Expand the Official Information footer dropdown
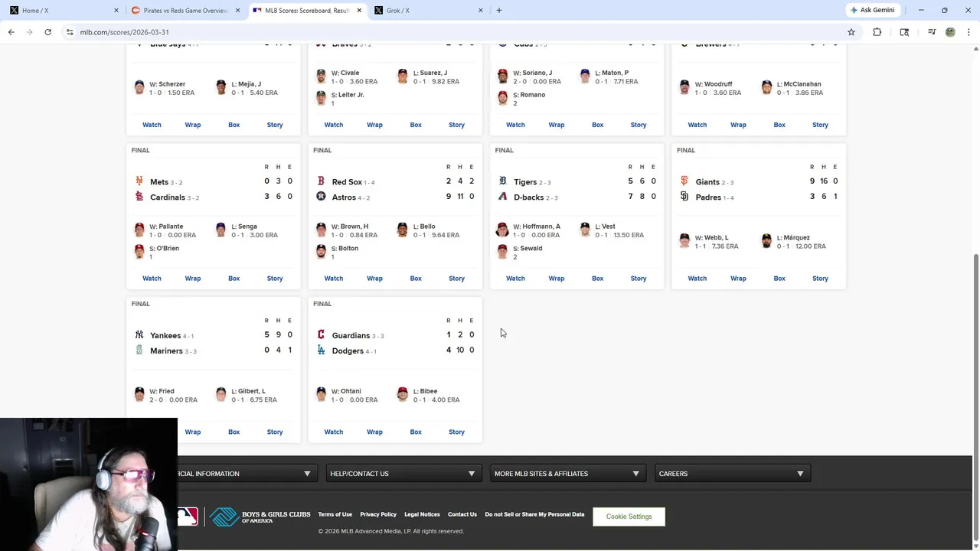The height and width of the screenshot is (551, 980). (247, 474)
